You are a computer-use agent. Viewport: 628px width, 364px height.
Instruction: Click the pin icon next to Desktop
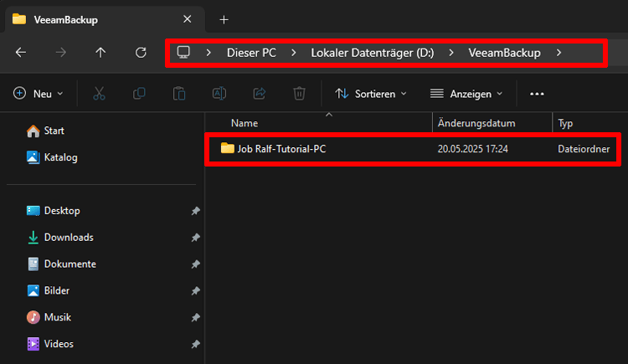point(195,211)
